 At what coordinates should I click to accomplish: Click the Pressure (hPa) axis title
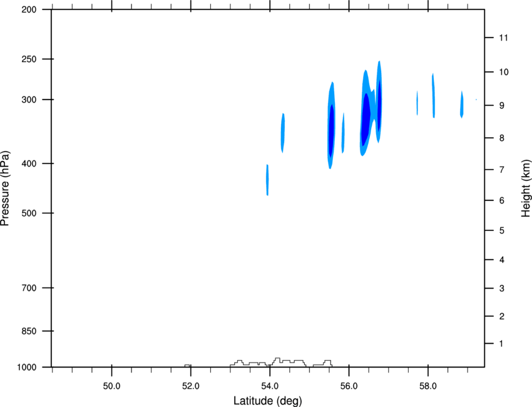5,188
